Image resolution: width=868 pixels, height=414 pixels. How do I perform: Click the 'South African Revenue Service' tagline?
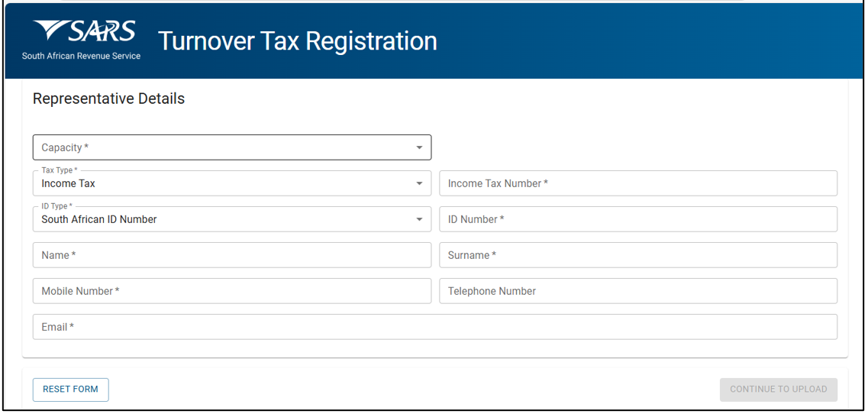pyautogui.click(x=81, y=56)
